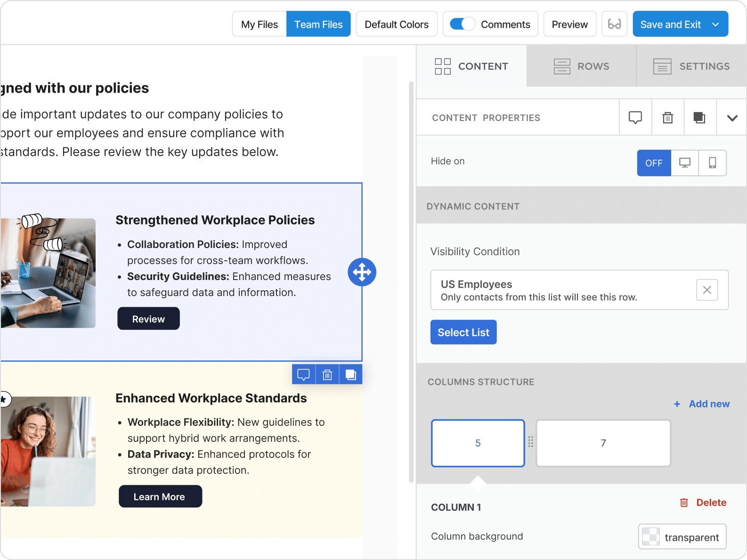Remove the US Employees visibility condition
Screen dimensions: 747x560
706,290
